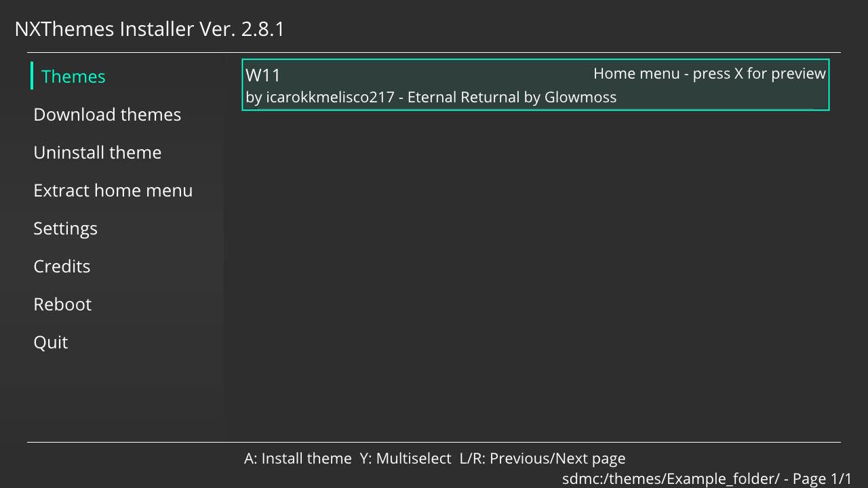The height and width of the screenshot is (488, 868).
Task: Open Extract home menu option
Action: tap(113, 190)
